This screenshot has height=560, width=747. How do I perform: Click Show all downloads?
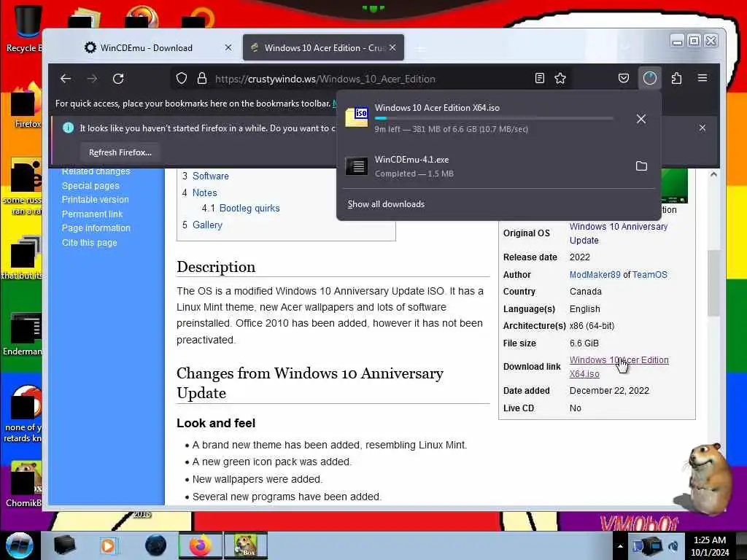click(x=386, y=204)
